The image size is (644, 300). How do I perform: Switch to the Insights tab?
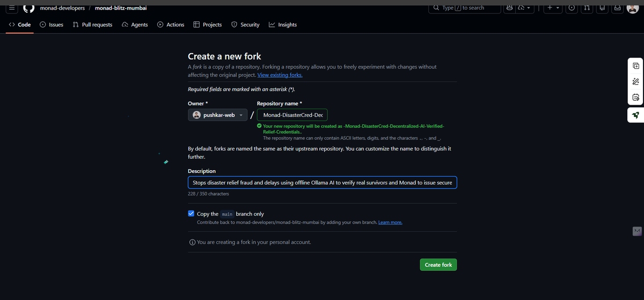(x=283, y=25)
